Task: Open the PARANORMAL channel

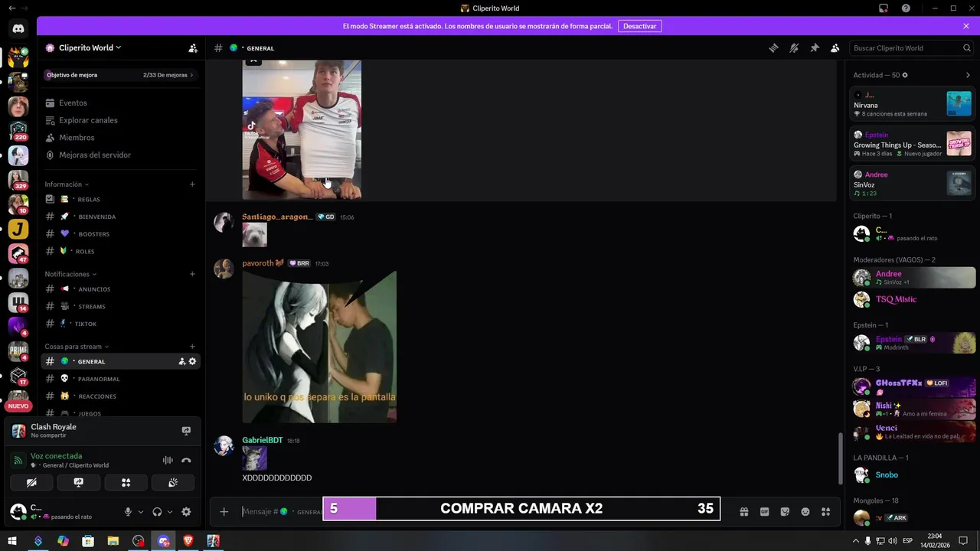Action: tap(120, 379)
